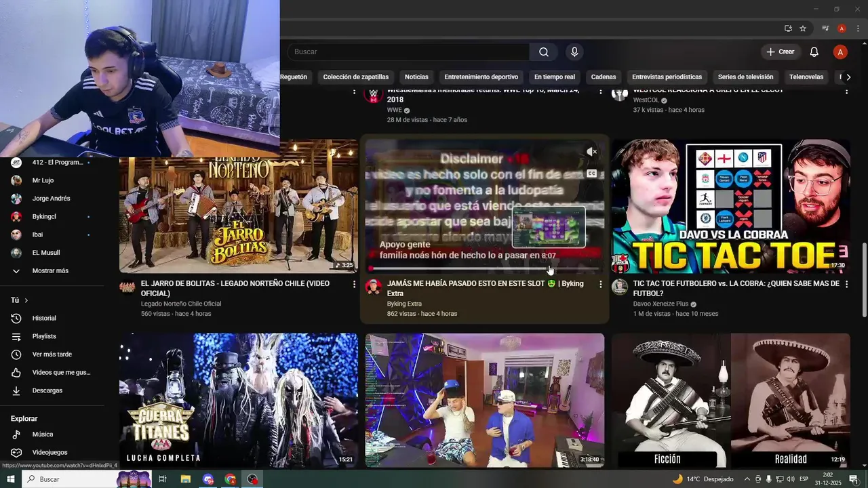Select the Cadenas chip
868x488 pixels.
pyautogui.click(x=604, y=77)
